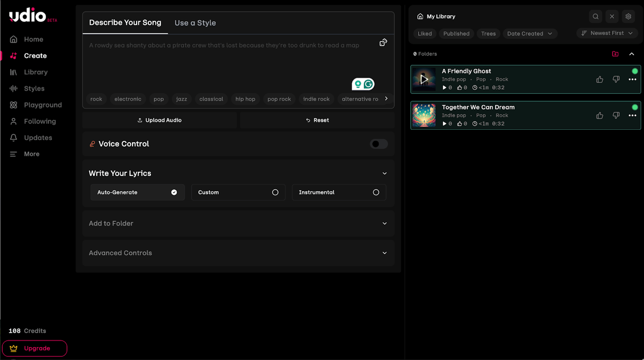Like the song A Friendly Ghost
This screenshot has width=644, height=360.
click(x=599, y=79)
